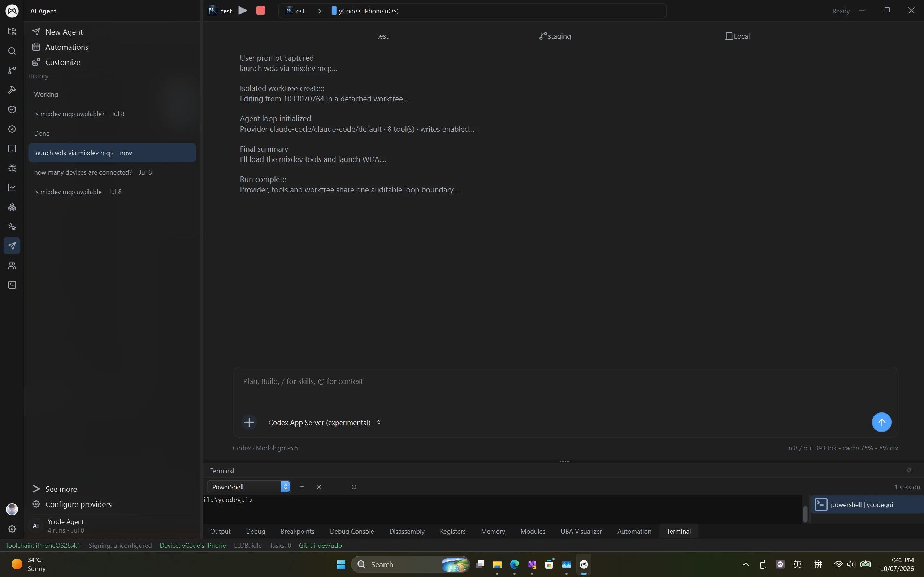Open the shield icon in left rail
The image size is (924, 577).
click(x=12, y=110)
